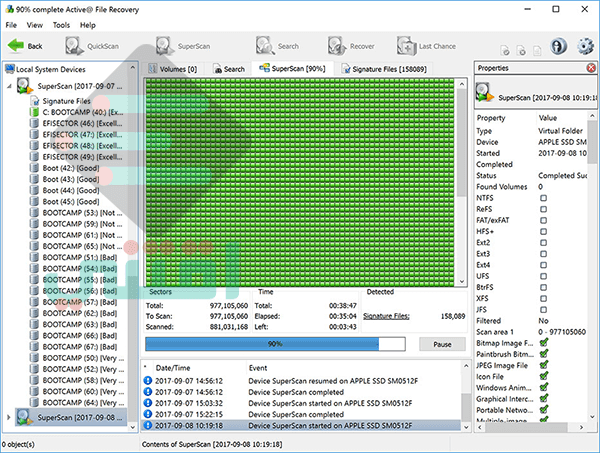Click the Properties panel SuperScan disk icon

click(x=485, y=93)
